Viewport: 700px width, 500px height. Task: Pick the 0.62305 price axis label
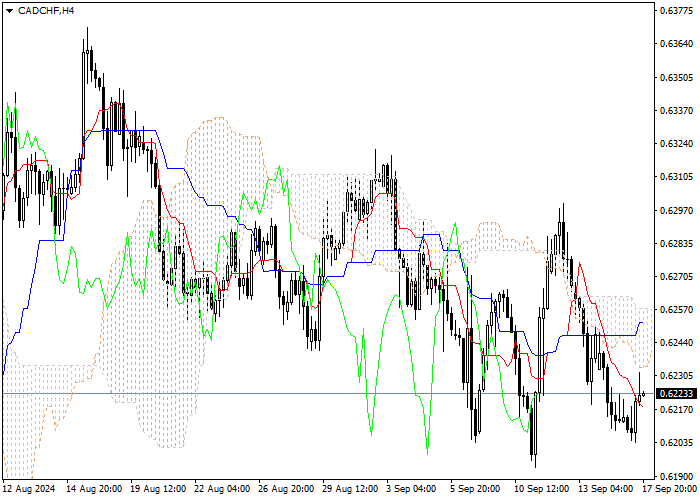[676, 376]
